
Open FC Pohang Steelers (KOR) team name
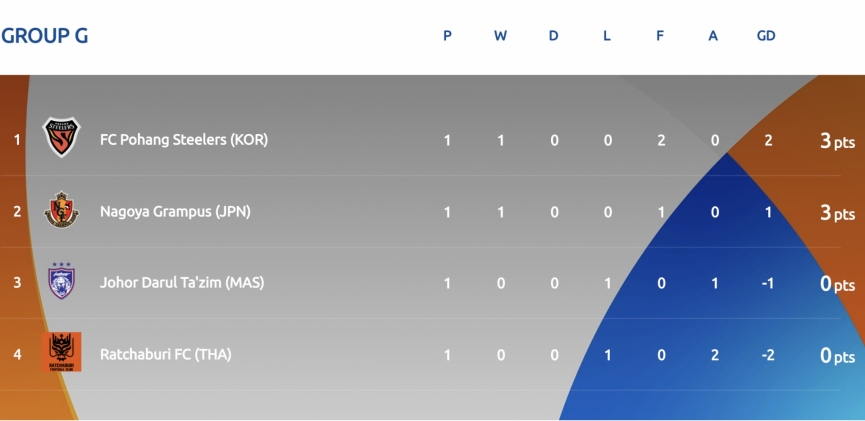click(184, 140)
